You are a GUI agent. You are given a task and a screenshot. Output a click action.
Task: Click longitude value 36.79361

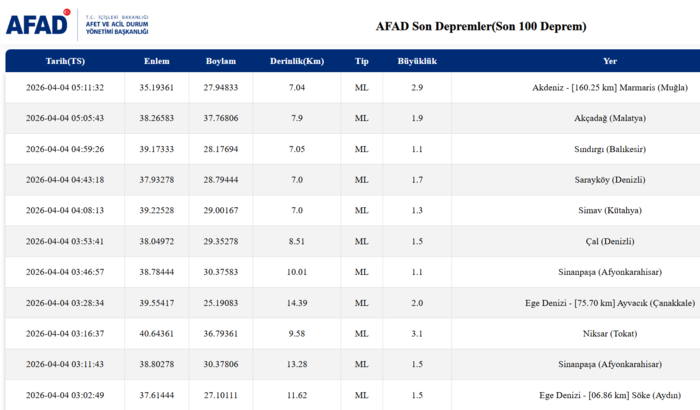coord(221,334)
